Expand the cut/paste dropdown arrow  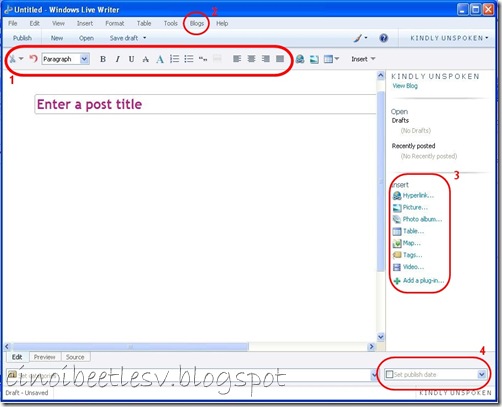[21, 59]
